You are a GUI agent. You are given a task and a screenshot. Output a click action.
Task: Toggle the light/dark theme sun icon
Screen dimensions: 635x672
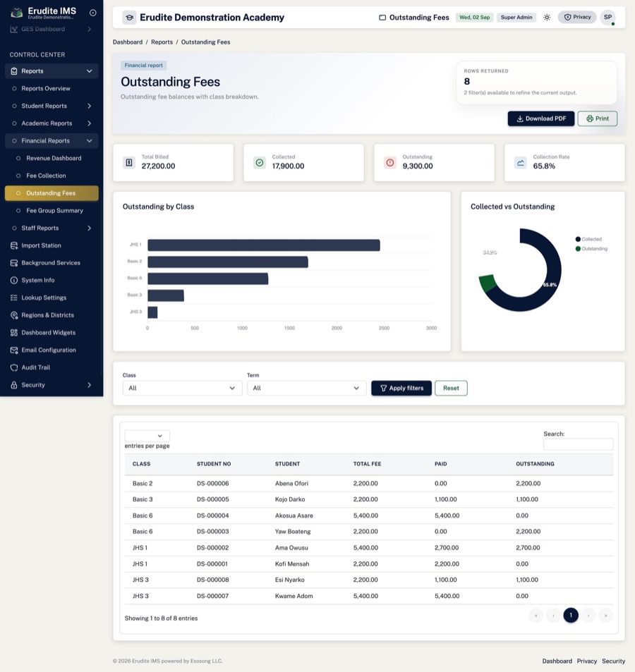point(547,18)
